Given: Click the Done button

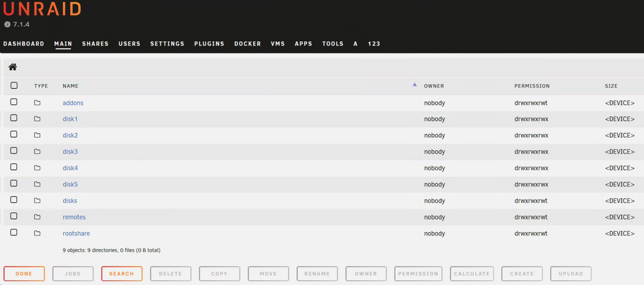Looking at the screenshot, I should [x=24, y=273].
